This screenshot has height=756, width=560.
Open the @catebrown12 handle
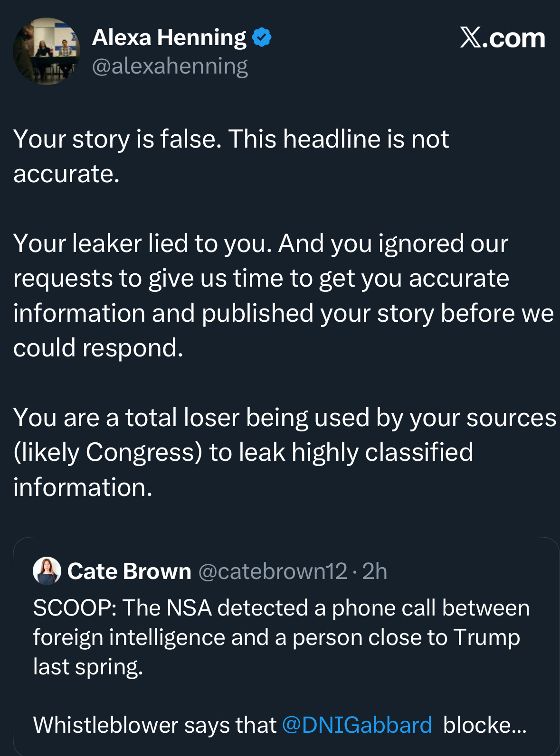click(x=272, y=571)
